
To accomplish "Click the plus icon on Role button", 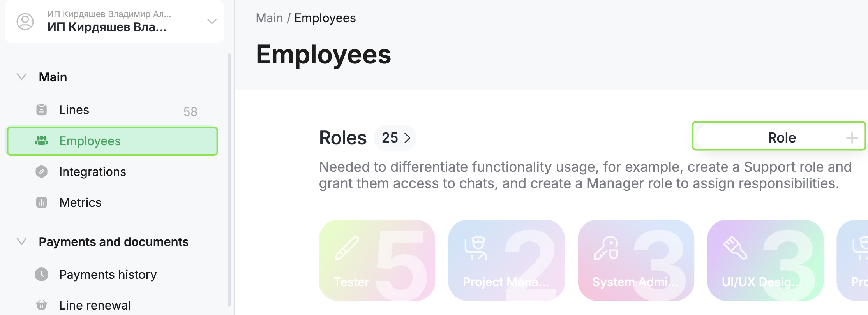I will pos(852,137).
